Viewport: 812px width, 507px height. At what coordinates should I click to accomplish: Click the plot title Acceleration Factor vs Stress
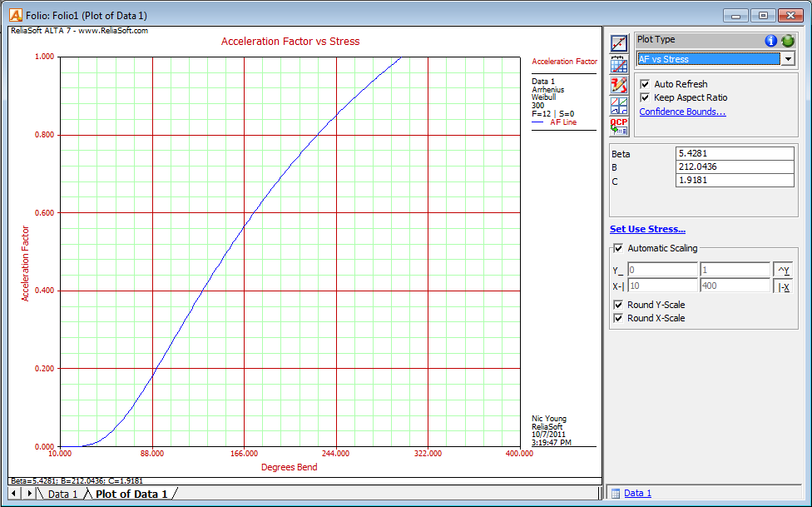(290, 42)
